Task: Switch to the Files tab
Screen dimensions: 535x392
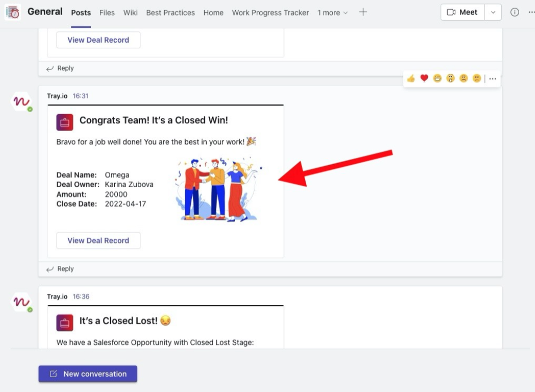Action: click(x=107, y=13)
